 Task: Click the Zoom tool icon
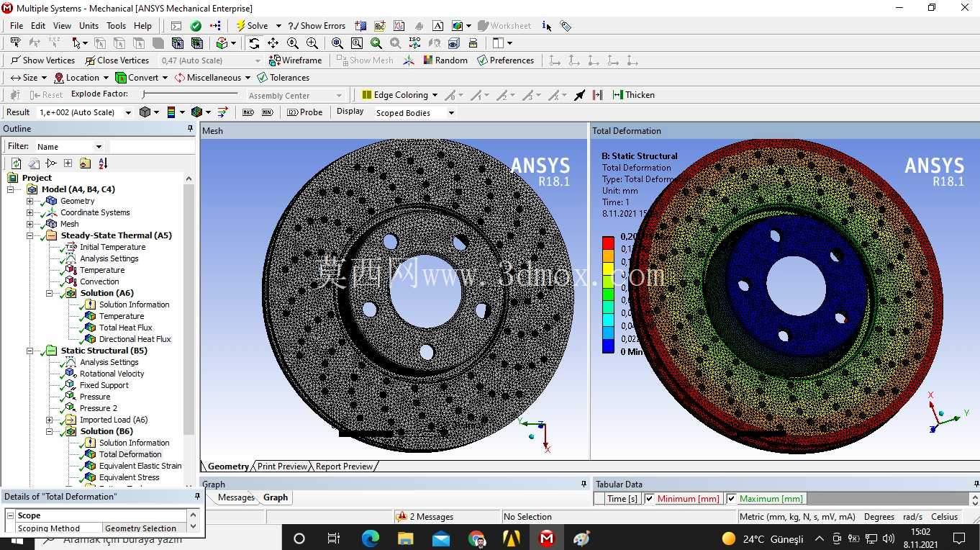pos(293,43)
